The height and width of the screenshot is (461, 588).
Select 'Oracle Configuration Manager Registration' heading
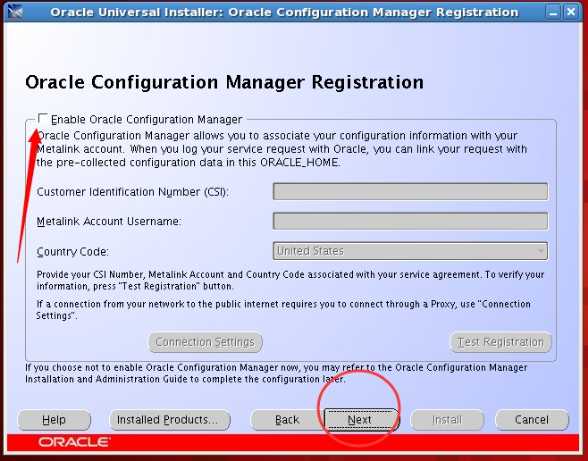[x=224, y=83]
